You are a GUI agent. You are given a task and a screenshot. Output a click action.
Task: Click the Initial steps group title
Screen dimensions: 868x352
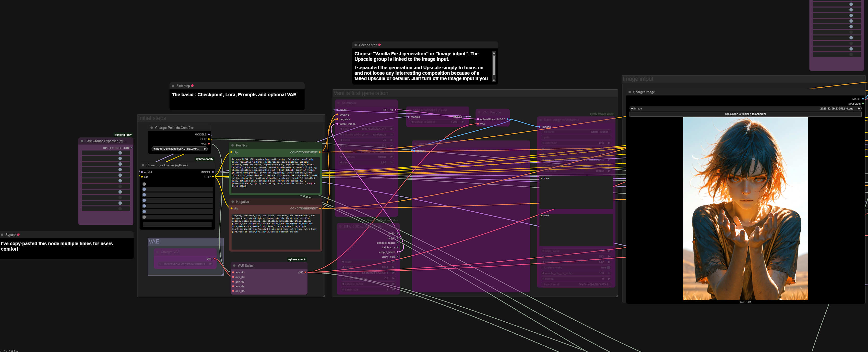[152, 118]
